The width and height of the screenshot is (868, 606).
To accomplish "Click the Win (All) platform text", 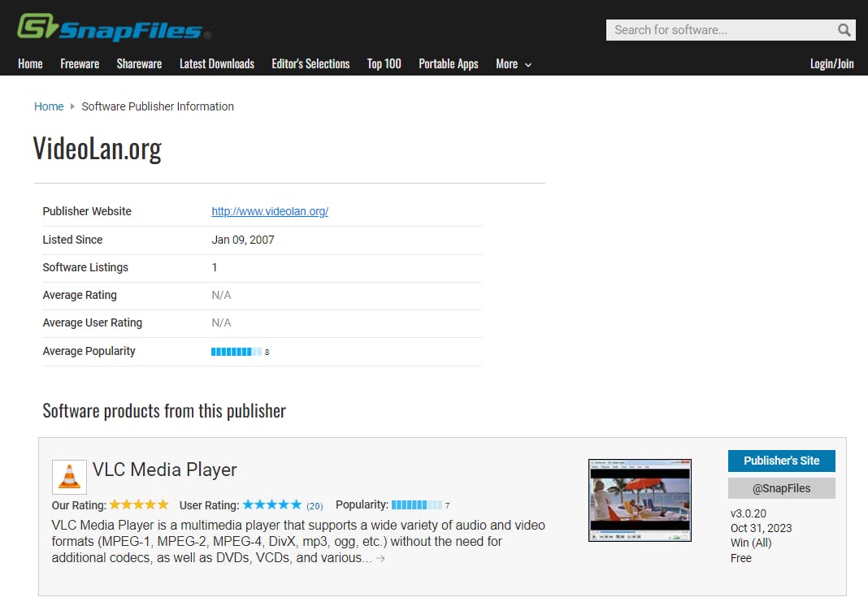I will coord(751,543).
